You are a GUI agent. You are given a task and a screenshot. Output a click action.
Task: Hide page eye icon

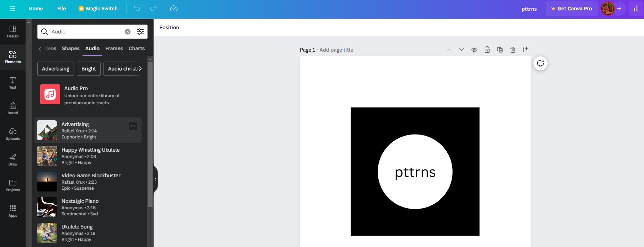474,50
